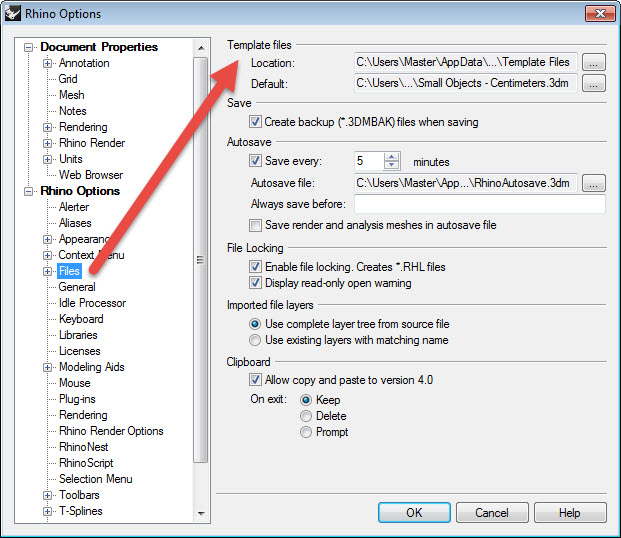Viewport: 621px width, 538px height.
Task: Expand the Appearance tree node
Action: [x=48, y=239]
